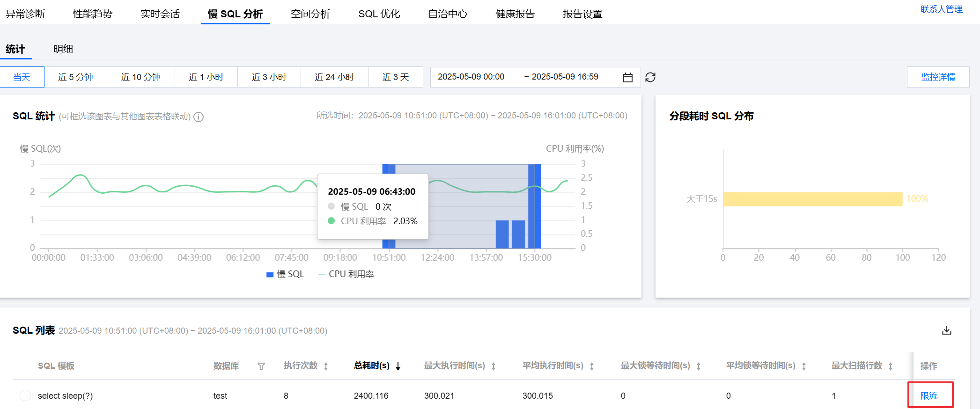Image resolution: width=980 pixels, height=409 pixels.
Task: Click the refresh icon next to date range
Action: click(650, 77)
